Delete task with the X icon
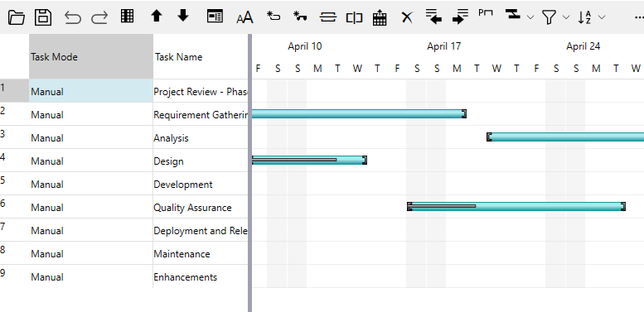The width and height of the screenshot is (644, 312). pyautogui.click(x=407, y=17)
